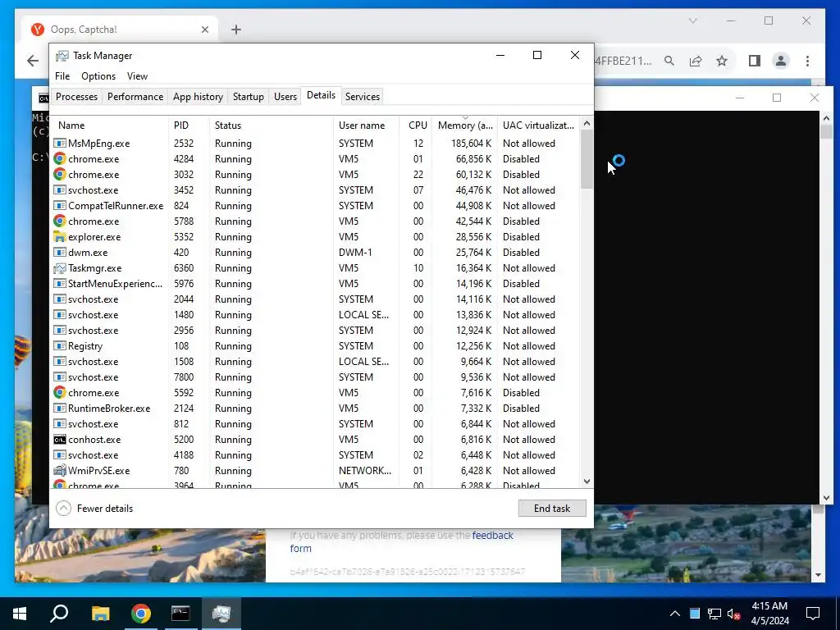Sort by the User name column header
Image resolution: width=840 pixels, height=630 pixels.
(367, 126)
